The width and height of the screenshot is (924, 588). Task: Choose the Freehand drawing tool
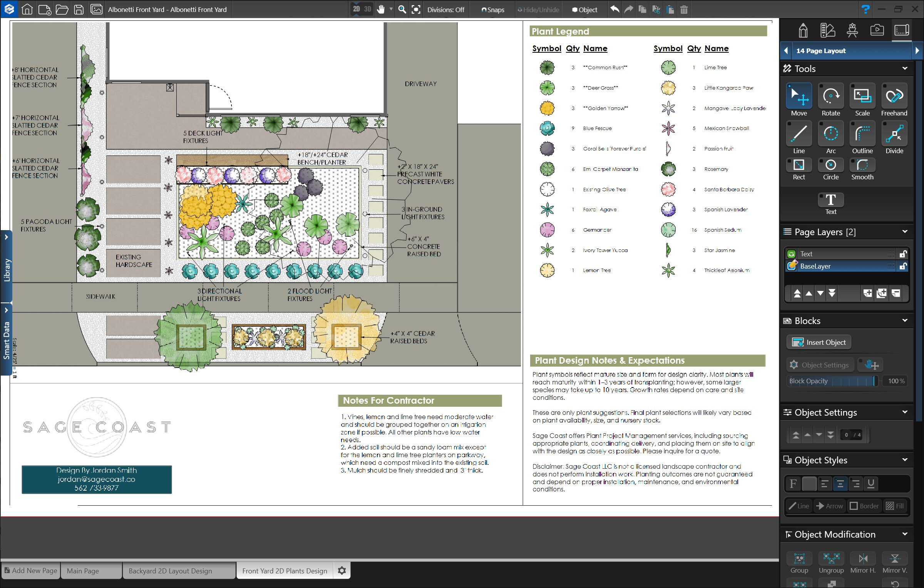(894, 99)
